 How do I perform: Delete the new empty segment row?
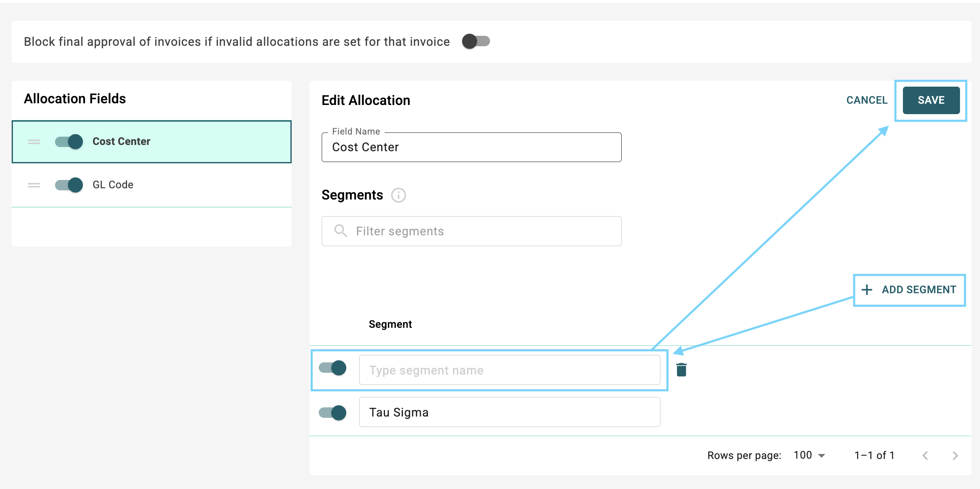tap(681, 369)
